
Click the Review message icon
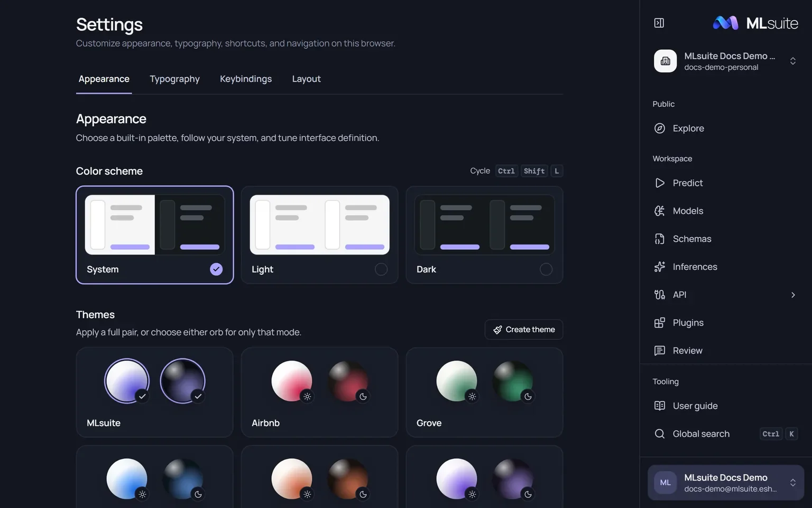(x=659, y=350)
